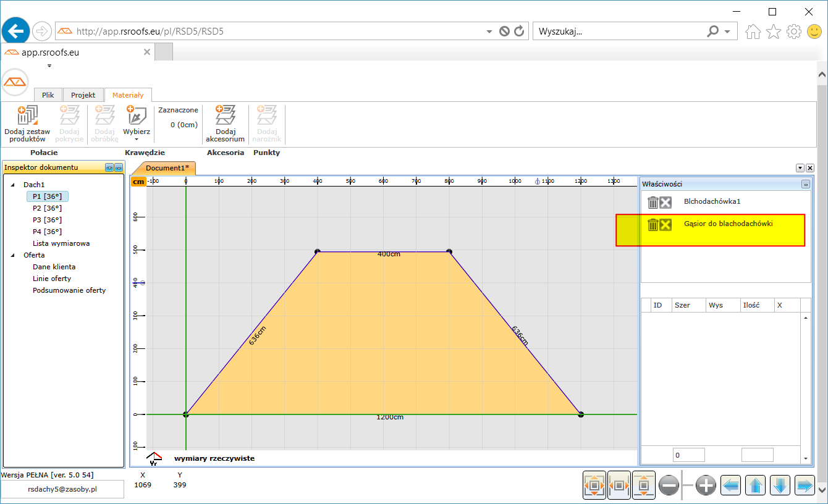Click the trash icon beside Gąsior do blachodachówki
Image resolution: width=828 pixels, height=504 pixels.
[x=653, y=225]
